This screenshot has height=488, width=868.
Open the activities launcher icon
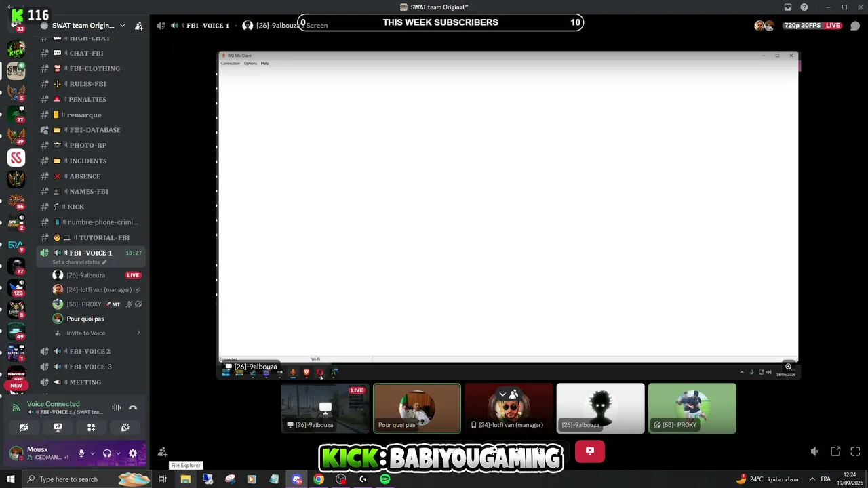click(91, 428)
